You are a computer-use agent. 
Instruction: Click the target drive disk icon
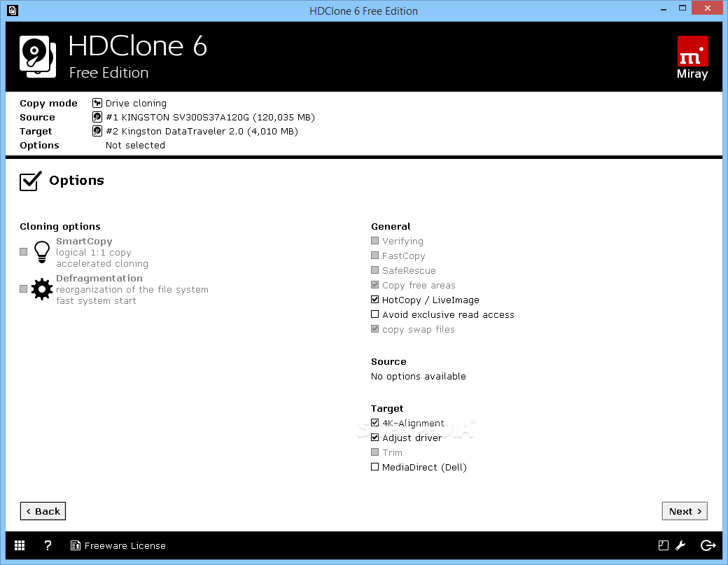97,131
